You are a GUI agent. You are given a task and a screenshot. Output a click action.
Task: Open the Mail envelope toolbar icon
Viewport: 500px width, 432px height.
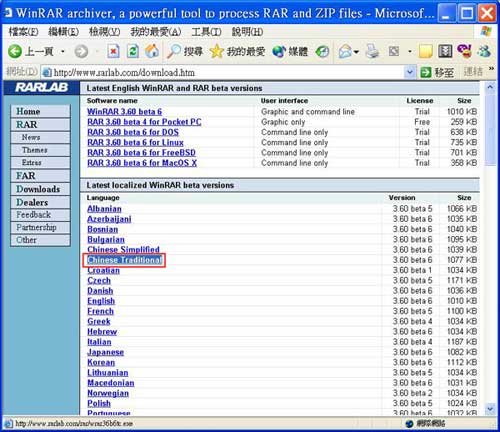345,52
